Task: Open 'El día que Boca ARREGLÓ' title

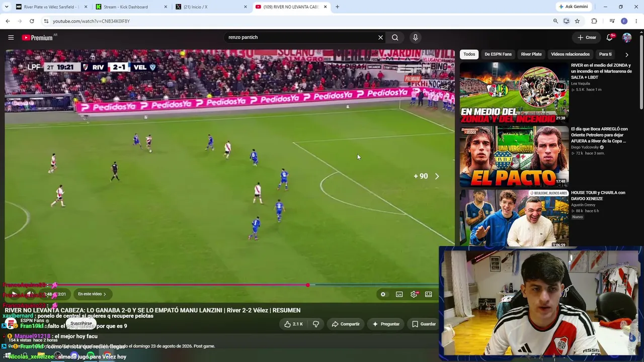Action: coord(599,135)
